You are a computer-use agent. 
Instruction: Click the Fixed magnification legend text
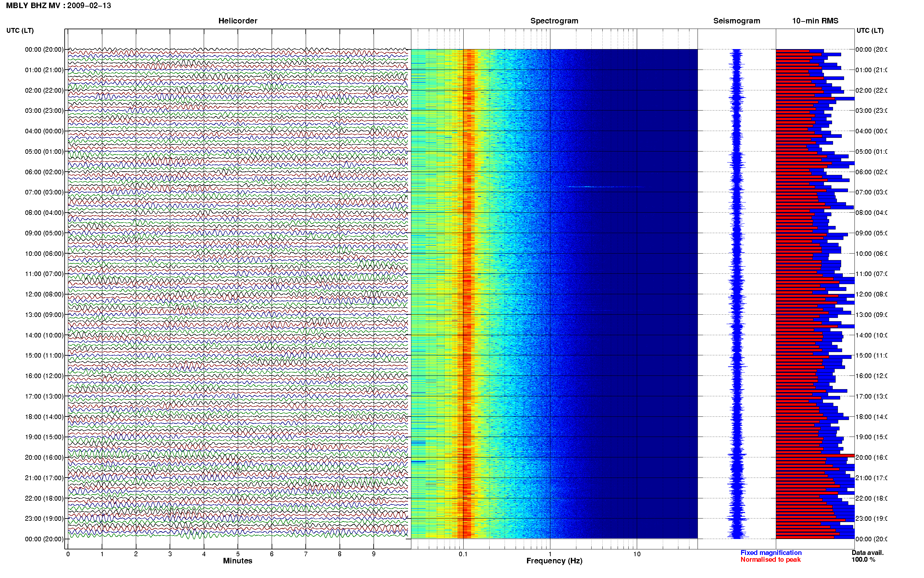click(771, 552)
